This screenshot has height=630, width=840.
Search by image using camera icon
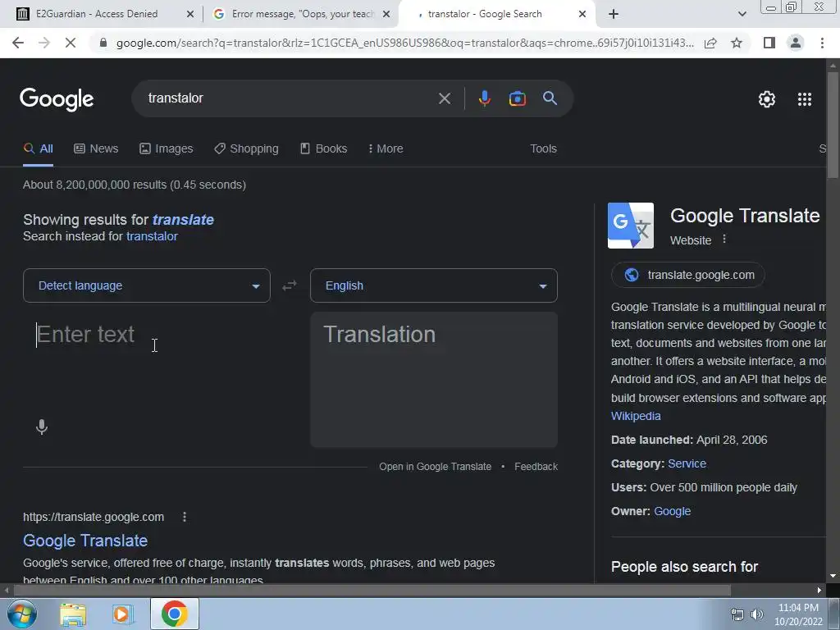(x=517, y=98)
